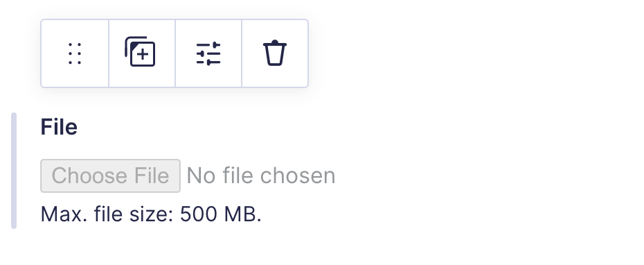The height and width of the screenshot is (265, 644).
Task: Click the lower dots of the drag handle
Action: 75,63
